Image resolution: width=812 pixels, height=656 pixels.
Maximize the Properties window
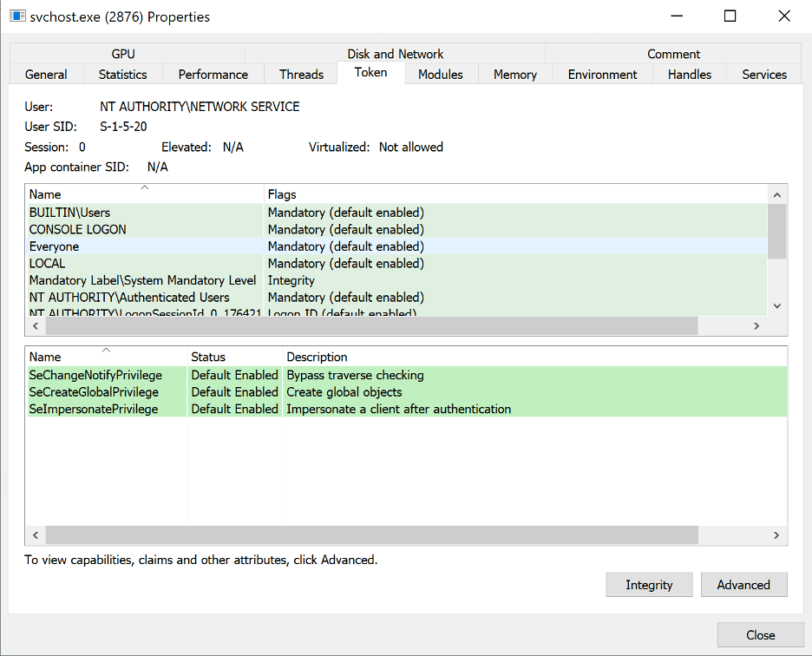[x=730, y=16]
